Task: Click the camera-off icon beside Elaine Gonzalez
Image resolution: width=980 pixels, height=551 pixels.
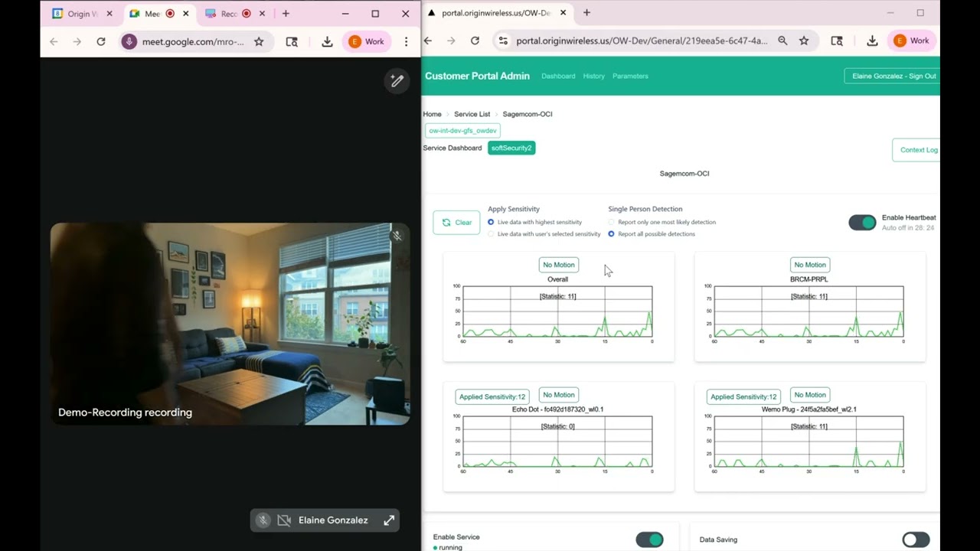Action: point(284,520)
